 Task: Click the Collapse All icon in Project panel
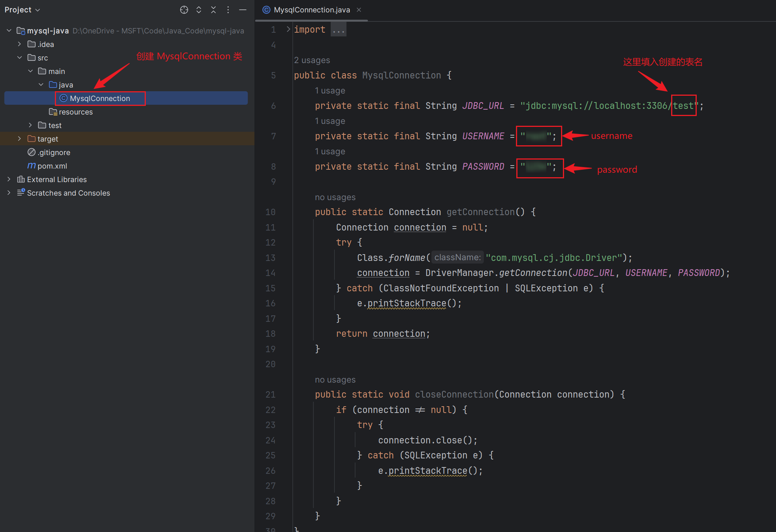pyautogui.click(x=213, y=10)
